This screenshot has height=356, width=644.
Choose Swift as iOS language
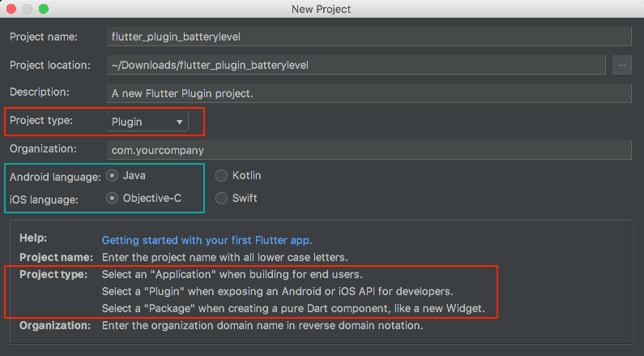tap(221, 198)
